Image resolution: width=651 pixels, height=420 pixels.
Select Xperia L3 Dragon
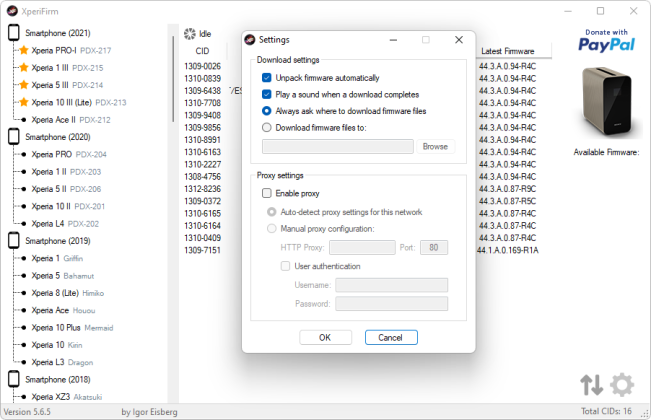(x=62, y=362)
